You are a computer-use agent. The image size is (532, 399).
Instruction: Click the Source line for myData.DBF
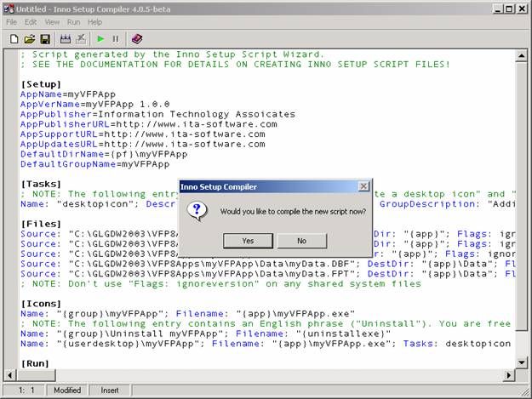point(267,264)
